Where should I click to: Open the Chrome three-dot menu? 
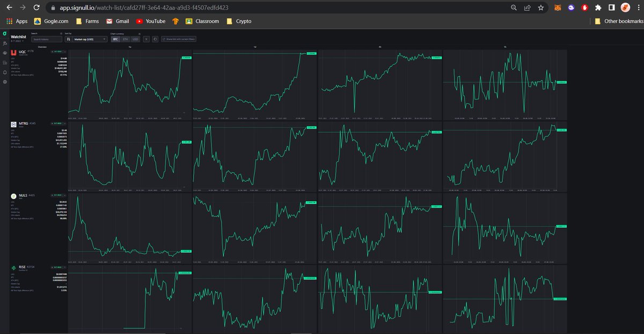(638, 8)
